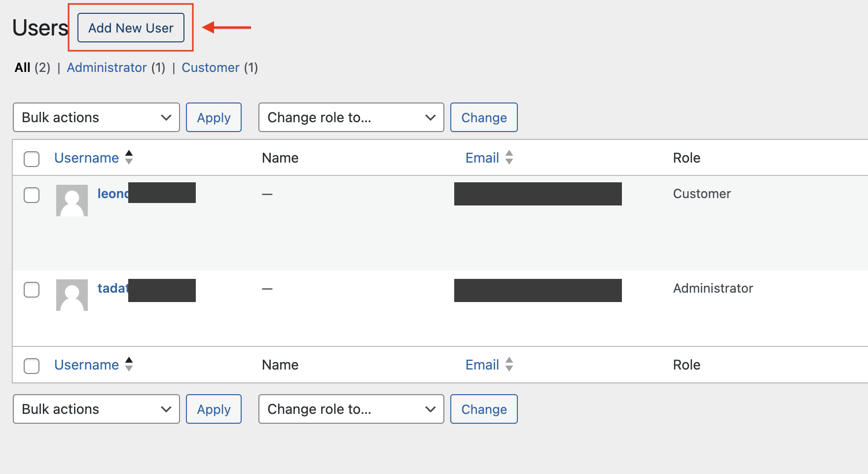Select the checkbox for the Customer user
Viewport: 868px width, 474px height.
coord(32,195)
